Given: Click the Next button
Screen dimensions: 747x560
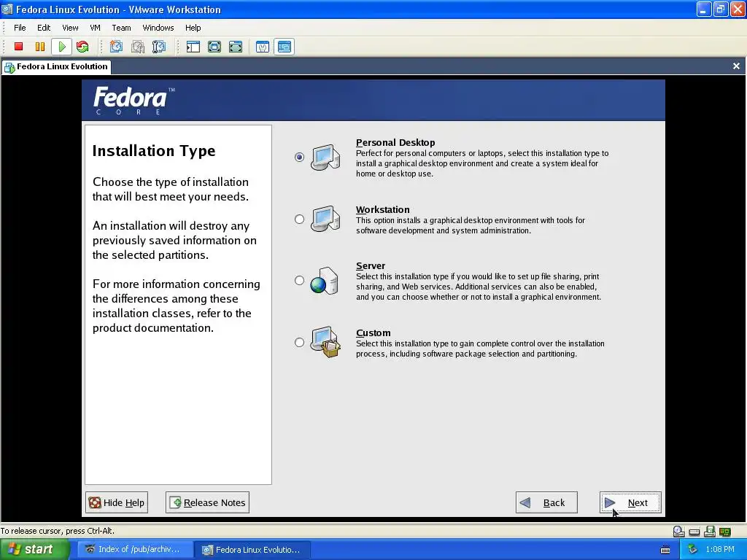Looking at the screenshot, I should (630, 502).
